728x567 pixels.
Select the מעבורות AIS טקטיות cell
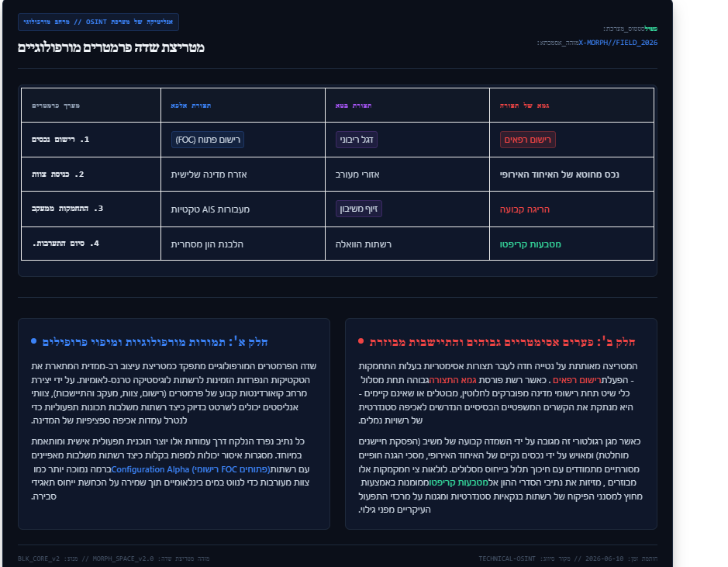(x=210, y=209)
